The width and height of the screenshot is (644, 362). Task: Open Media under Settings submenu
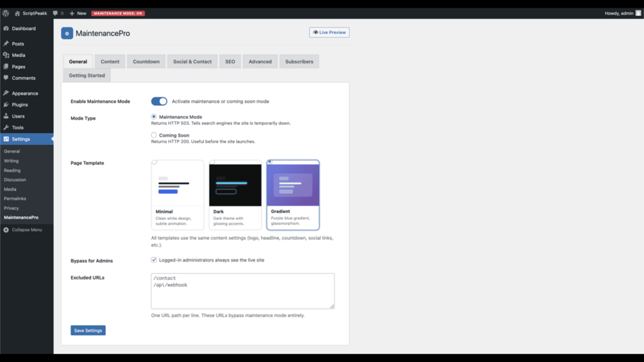pos(10,189)
